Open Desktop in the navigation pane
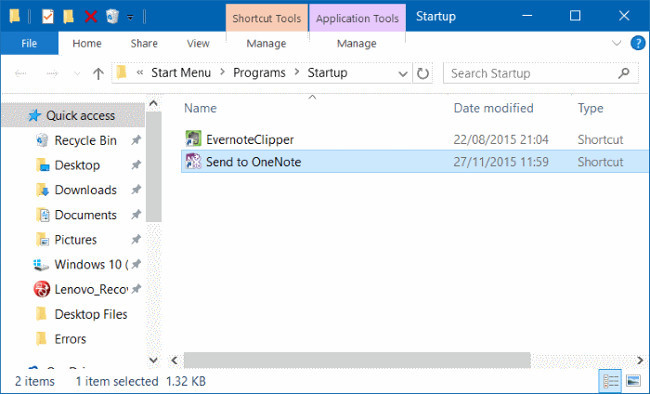Image resolution: width=650 pixels, height=394 pixels. coord(77,165)
